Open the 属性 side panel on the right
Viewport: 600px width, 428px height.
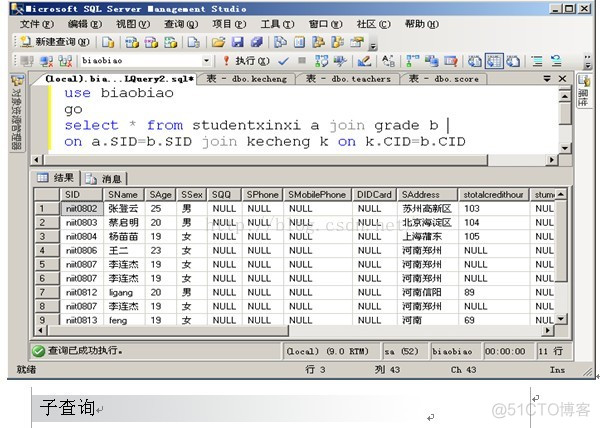click(x=583, y=92)
